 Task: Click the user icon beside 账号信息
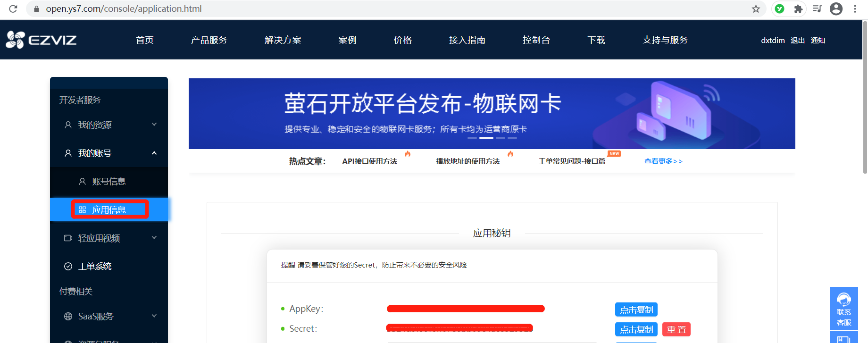(x=82, y=182)
